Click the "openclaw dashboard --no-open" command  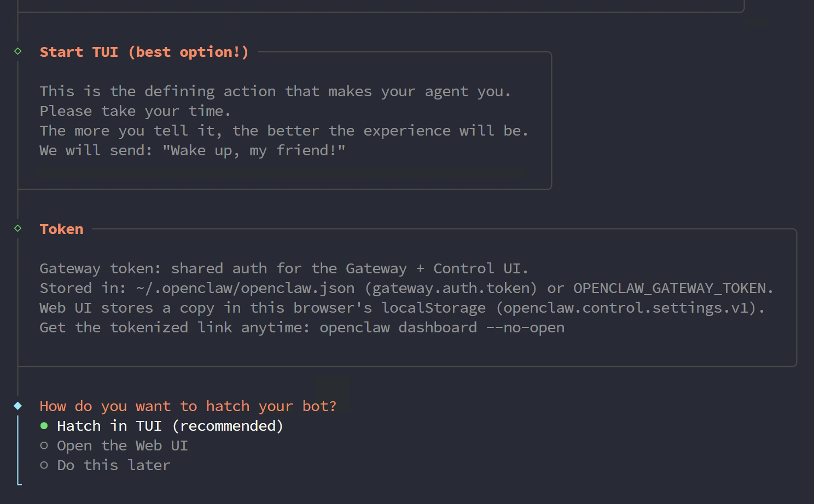coord(442,327)
